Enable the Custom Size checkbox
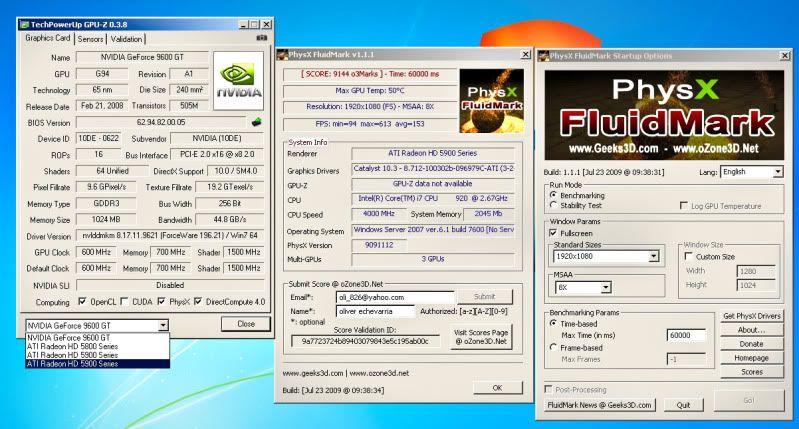This screenshot has width=799, height=429. click(x=688, y=256)
